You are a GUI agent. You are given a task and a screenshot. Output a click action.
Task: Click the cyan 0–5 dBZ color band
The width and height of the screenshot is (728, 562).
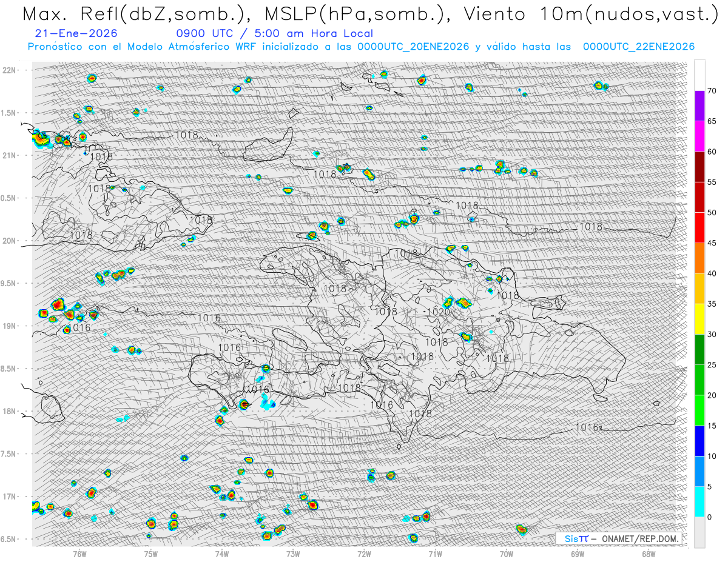pyautogui.click(x=699, y=501)
